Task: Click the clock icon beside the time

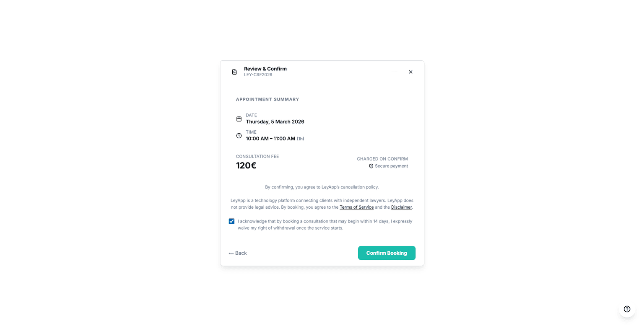Action: (x=239, y=135)
